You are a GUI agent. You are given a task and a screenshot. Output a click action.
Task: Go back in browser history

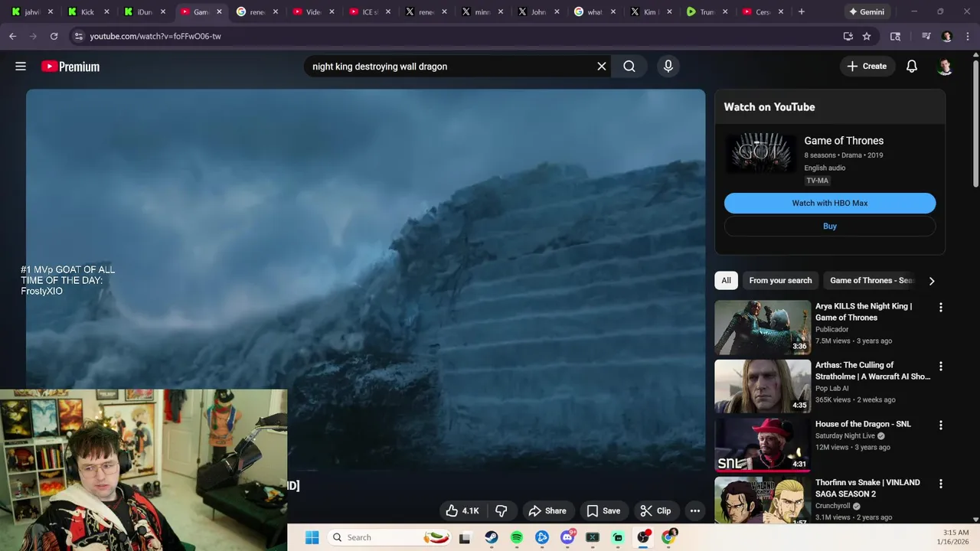(x=12, y=36)
